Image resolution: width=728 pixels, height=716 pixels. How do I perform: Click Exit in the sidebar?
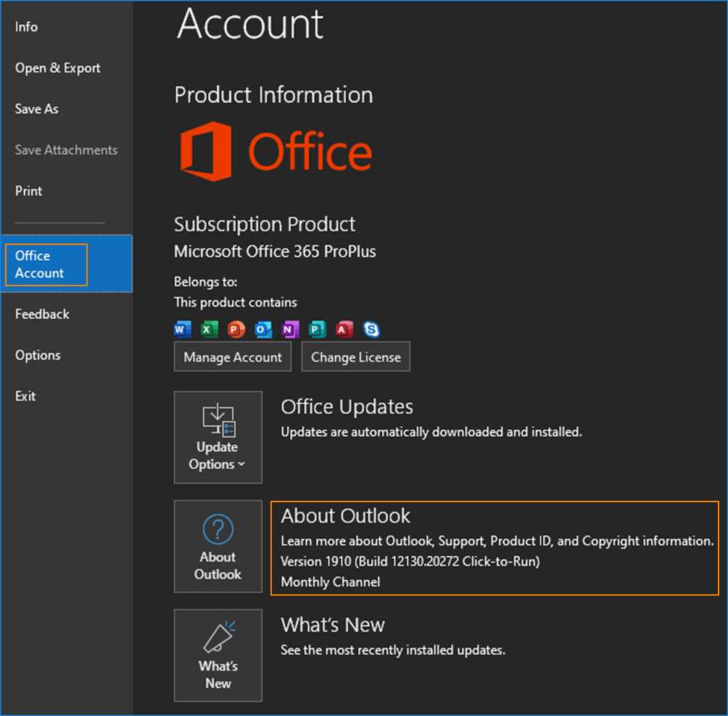pos(25,396)
